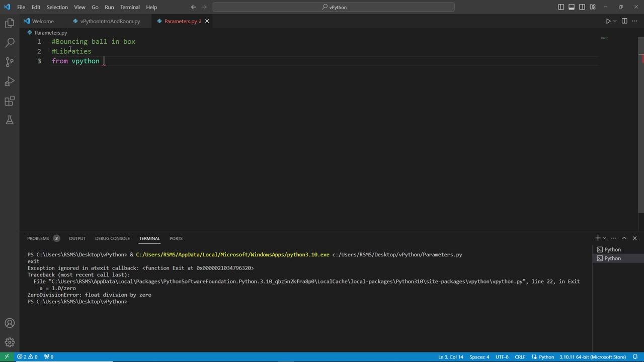Place cursor on line 1 comment text
The width and height of the screenshot is (644, 362).
point(93,42)
